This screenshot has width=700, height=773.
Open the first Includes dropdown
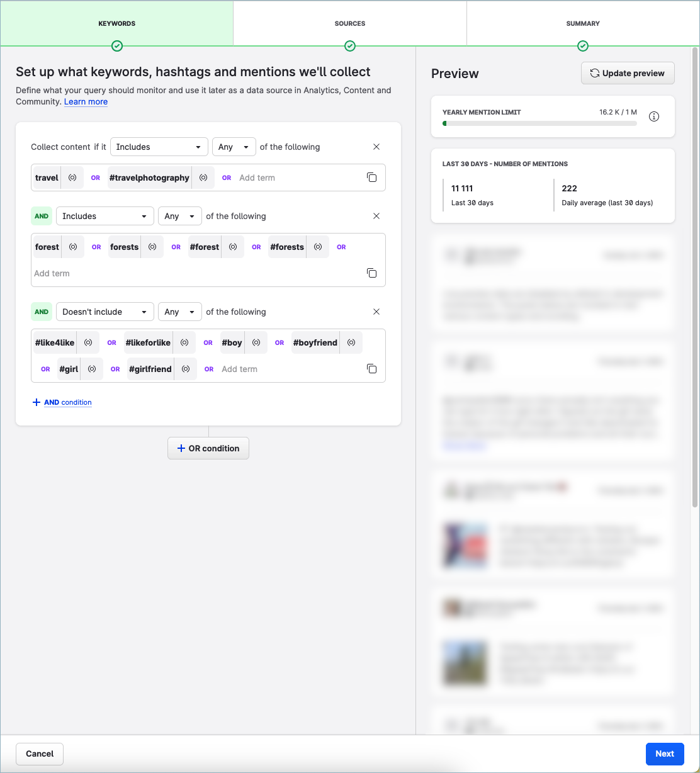(159, 147)
